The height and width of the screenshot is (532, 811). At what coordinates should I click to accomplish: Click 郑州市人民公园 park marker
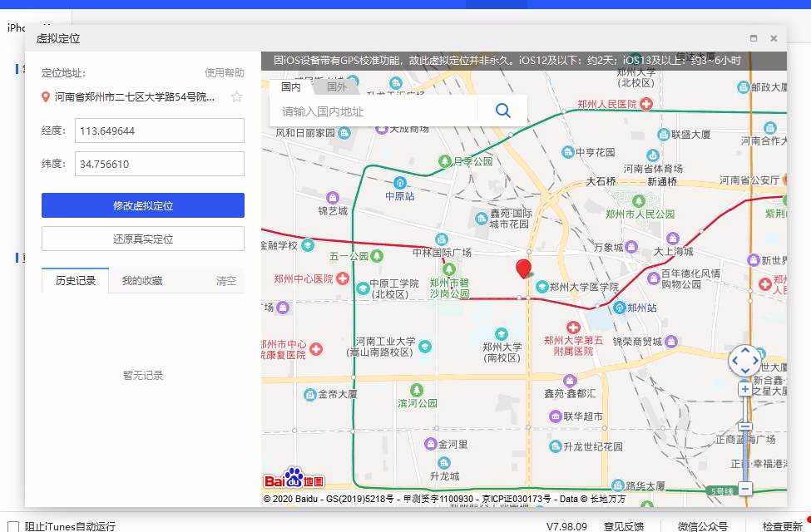coord(639,200)
